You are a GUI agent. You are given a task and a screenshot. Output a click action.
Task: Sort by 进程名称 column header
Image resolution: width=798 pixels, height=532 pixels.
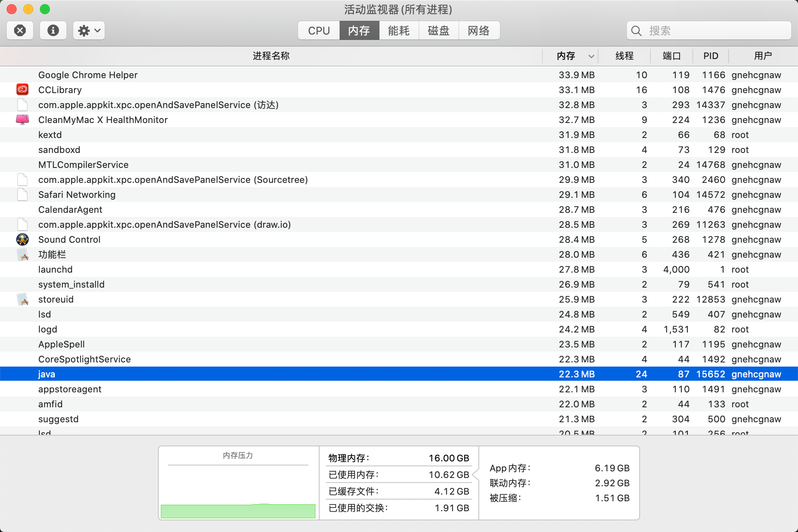(271, 56)
